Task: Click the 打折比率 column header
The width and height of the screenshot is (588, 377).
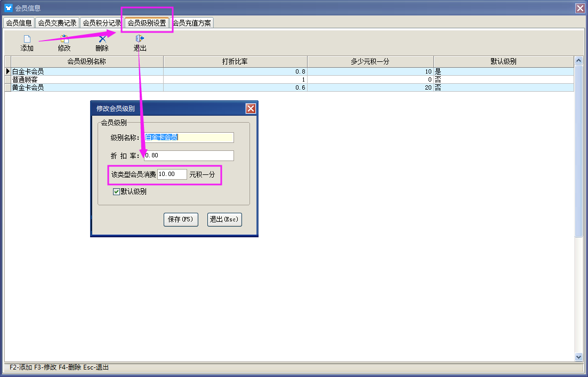Action: pyautogui.click(x=235, y=61)
